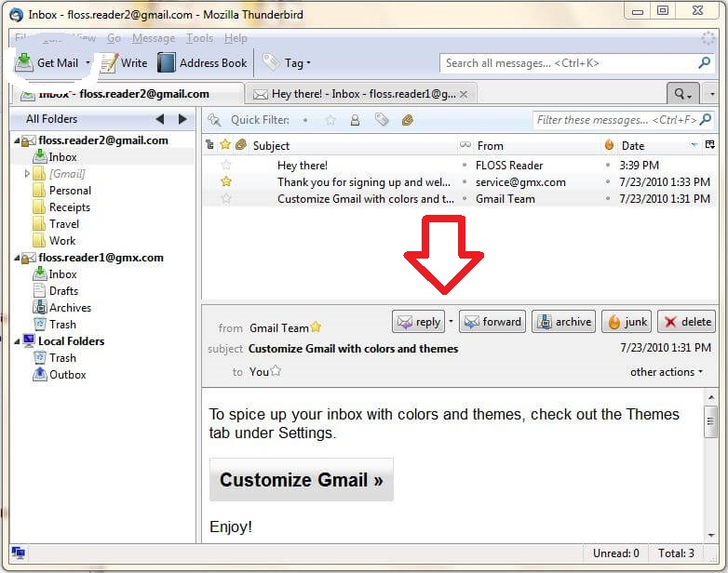Expand the [Gmail] folder
Screen dimensions: 728x573
click(26, 174)
